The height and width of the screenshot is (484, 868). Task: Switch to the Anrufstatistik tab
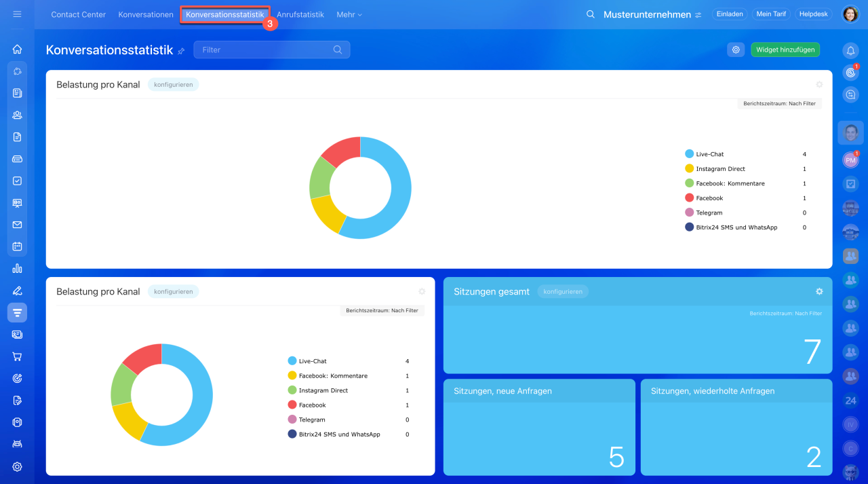point(300,14)
